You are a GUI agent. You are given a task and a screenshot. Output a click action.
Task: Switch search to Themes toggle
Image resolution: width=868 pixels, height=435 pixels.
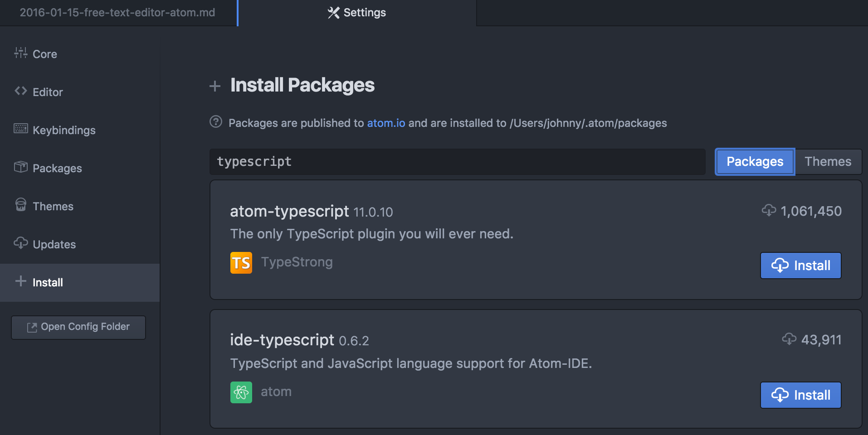click(828, 161)
